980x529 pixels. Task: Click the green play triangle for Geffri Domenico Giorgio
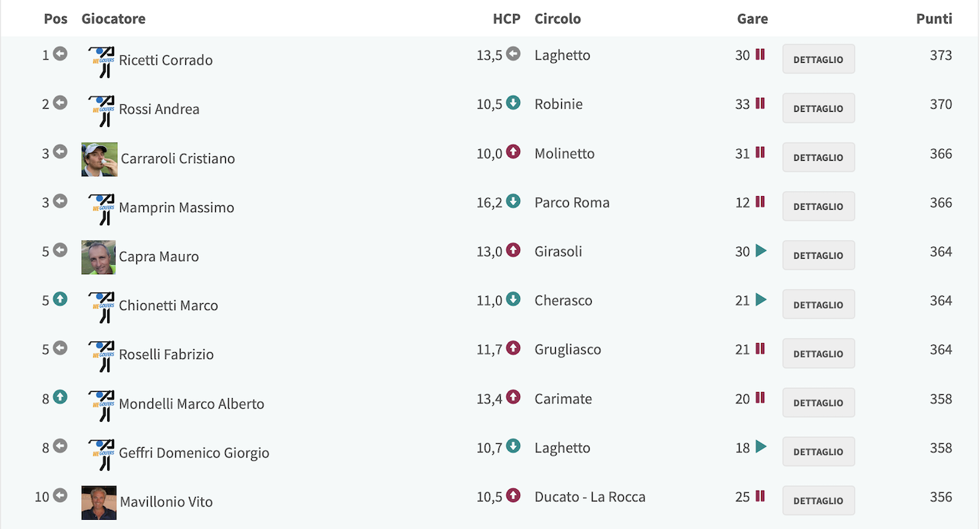pos(760,446)
